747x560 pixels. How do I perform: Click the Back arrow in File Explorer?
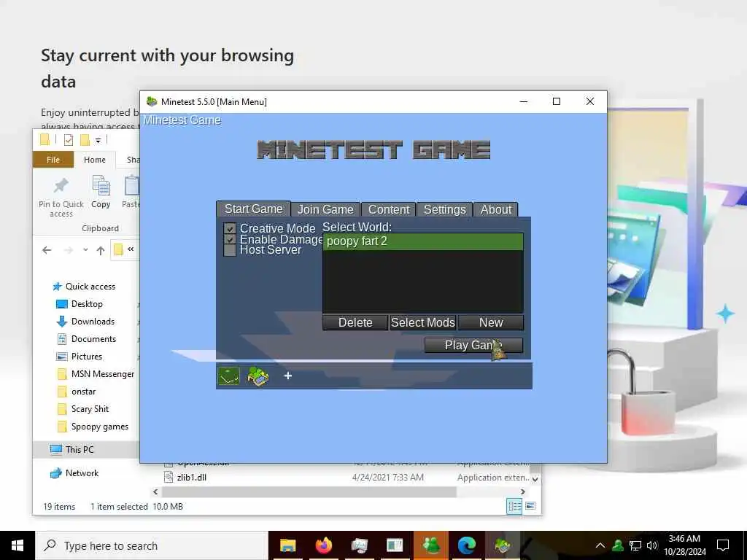tap(47, 250)
